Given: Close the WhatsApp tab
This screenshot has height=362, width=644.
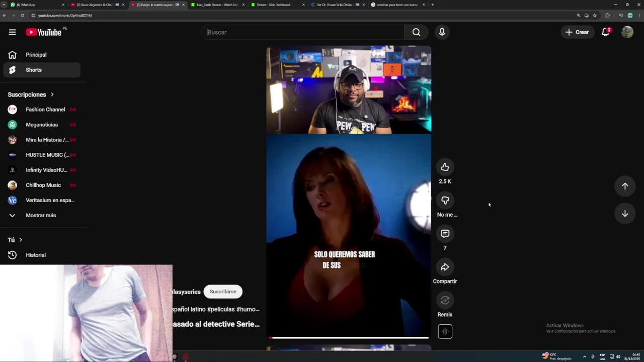Looking at the screenshot, I should pyautogui.click(x=63, y=5).
